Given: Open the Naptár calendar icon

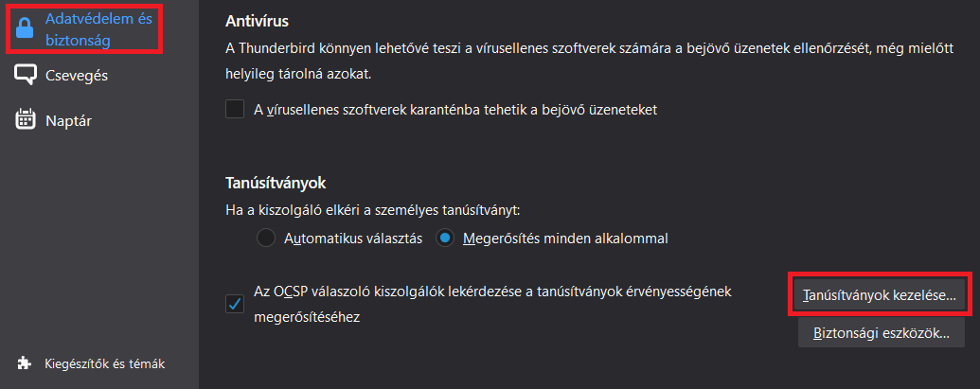Looking at the screenshot, I should [x=25, y=120].
